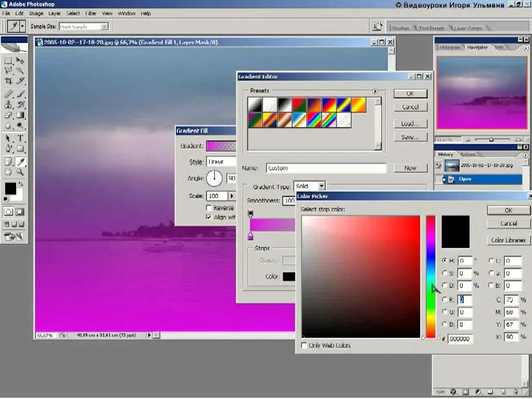Open Color Libraries

[x=508, y=240]
